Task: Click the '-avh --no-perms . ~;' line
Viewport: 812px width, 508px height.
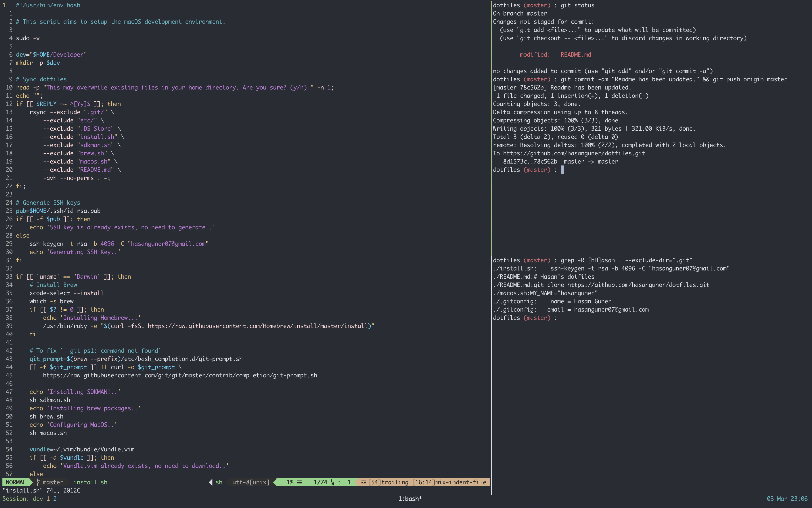Action: 77,178
